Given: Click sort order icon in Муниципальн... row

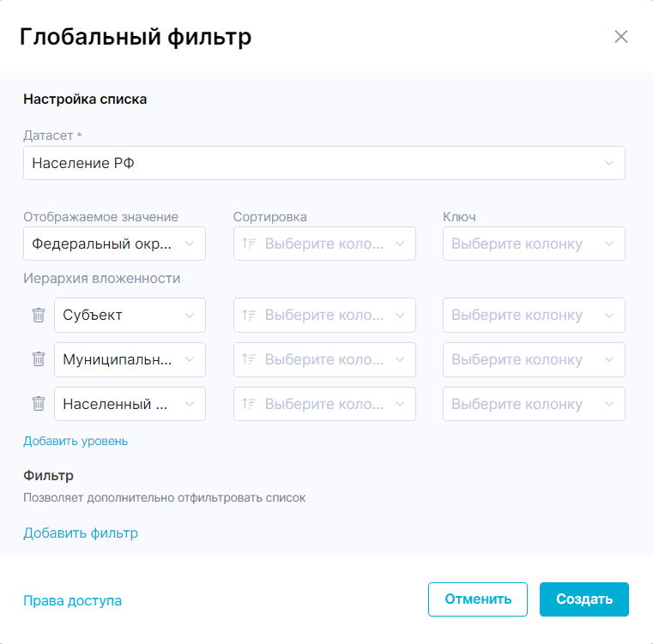Looking at the screenshot, I should pos(250,359).
